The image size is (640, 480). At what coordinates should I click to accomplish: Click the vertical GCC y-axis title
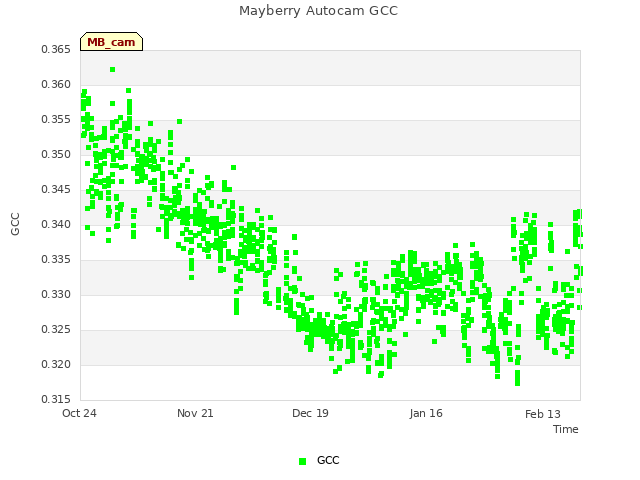[15, 224]
